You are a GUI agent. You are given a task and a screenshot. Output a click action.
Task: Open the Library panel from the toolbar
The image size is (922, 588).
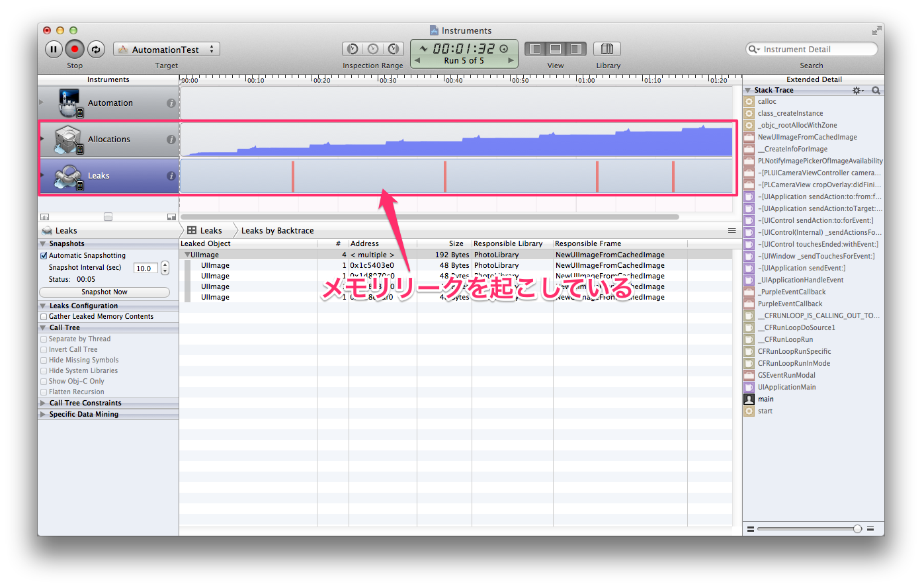pyautogui.click(x=607, y=48)
